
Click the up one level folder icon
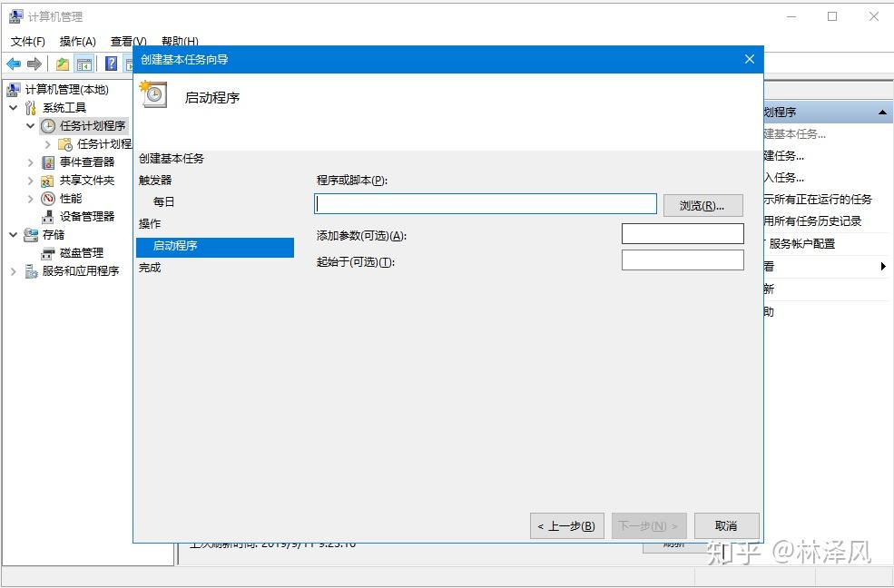point(62,64)
